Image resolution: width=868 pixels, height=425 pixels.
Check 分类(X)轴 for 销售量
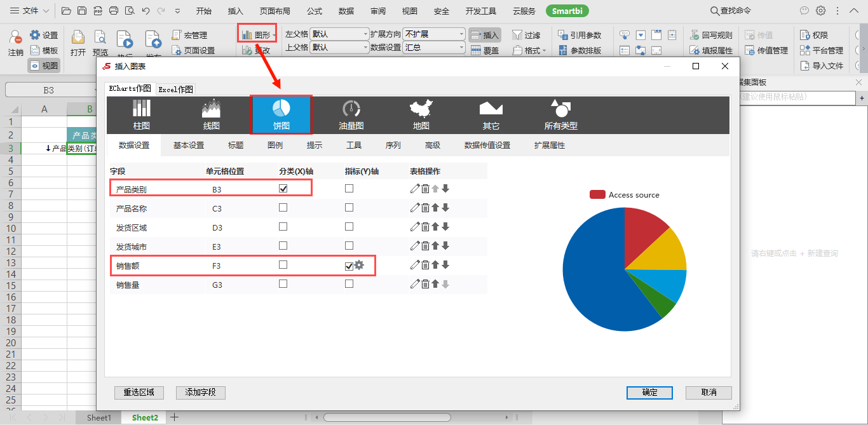pos(283,284)
